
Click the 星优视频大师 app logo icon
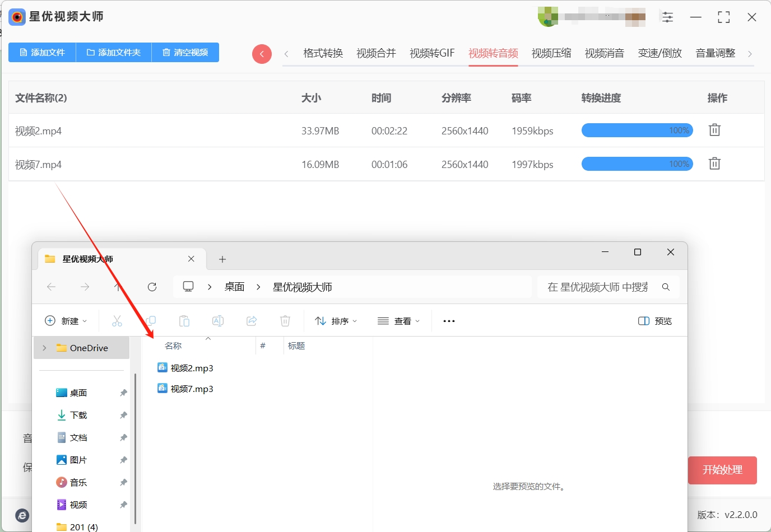click(17, 17)
